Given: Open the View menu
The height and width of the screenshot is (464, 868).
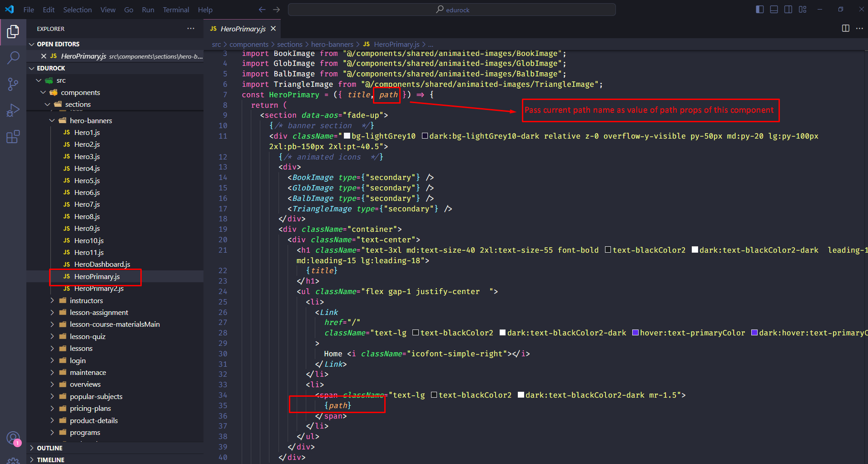Looking at the screenshot, I should point(108,10).
